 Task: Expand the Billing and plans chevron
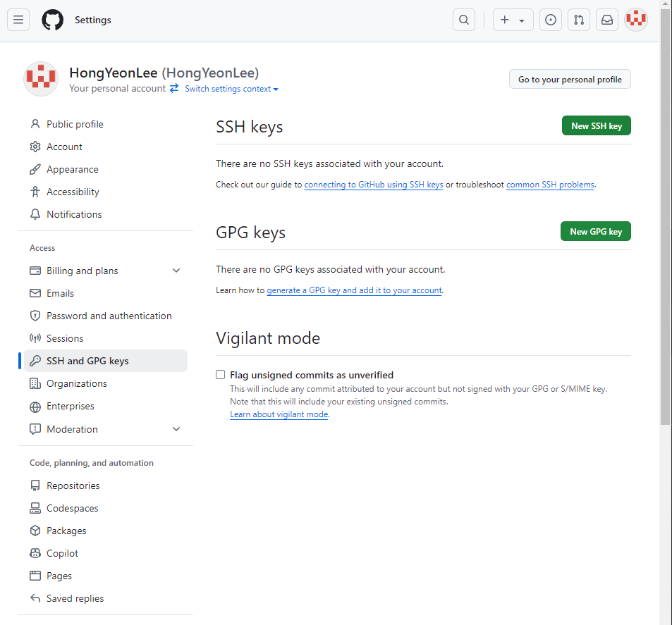[x=176, y=271]
